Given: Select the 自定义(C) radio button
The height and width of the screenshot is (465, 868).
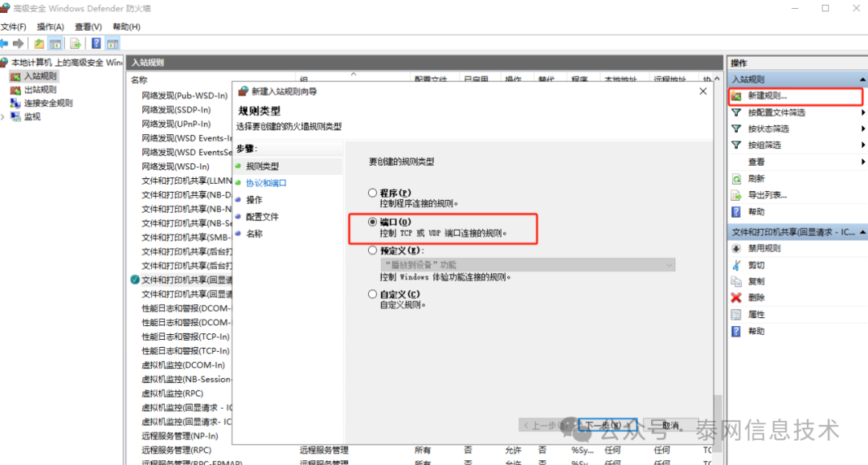Looking at the screenshot, I should 373,294.
